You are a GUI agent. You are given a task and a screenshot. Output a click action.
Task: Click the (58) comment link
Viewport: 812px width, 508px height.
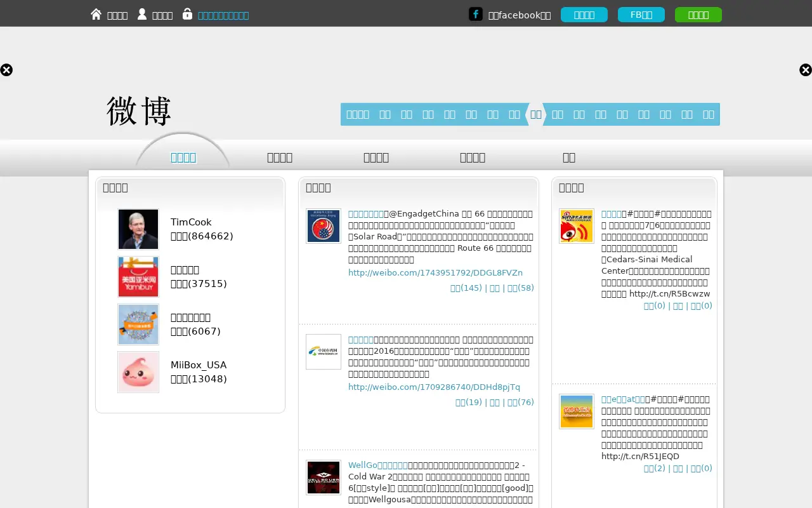click(521, 288)
